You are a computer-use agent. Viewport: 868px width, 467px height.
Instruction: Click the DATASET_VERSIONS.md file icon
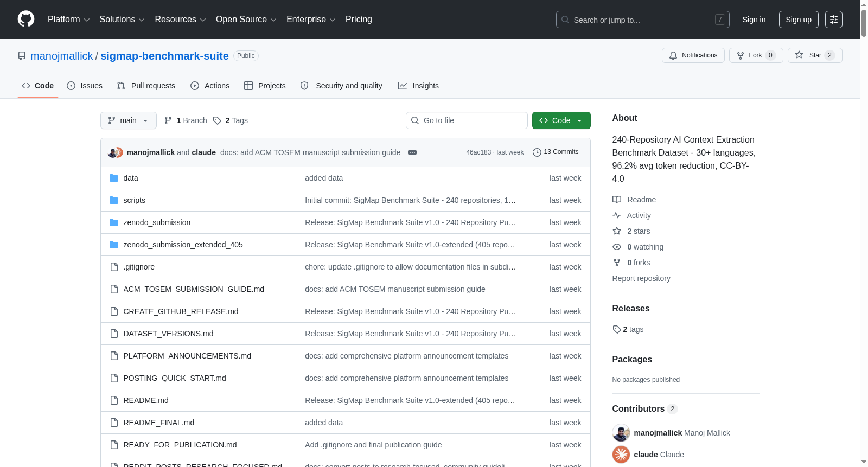click(114, 334)
